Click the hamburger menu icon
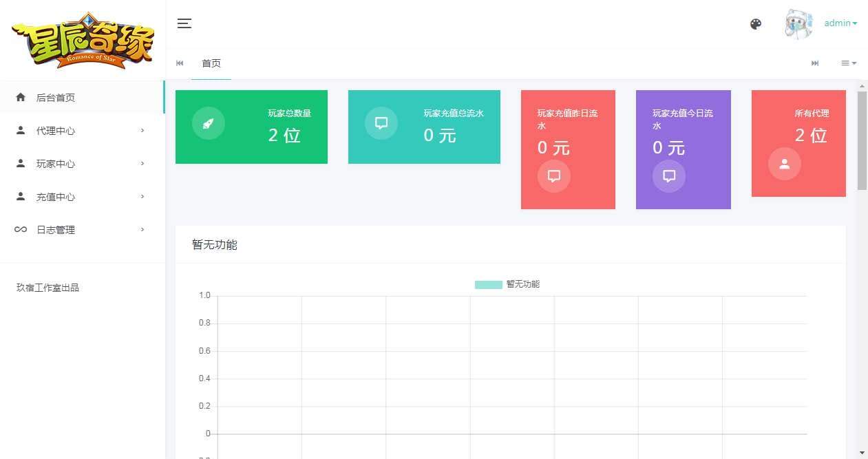868x459 pixels. tap(184, 23)
